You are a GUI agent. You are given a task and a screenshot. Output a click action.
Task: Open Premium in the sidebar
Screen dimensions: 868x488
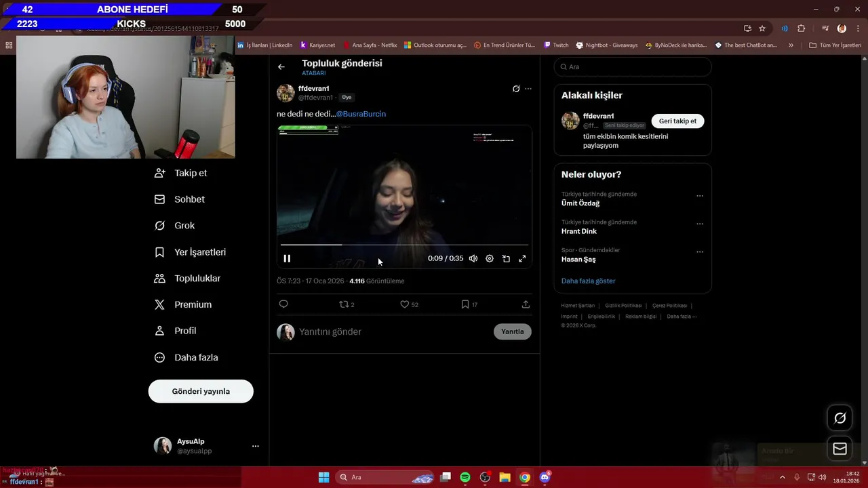pyautogui.click(x=183, y=305)
